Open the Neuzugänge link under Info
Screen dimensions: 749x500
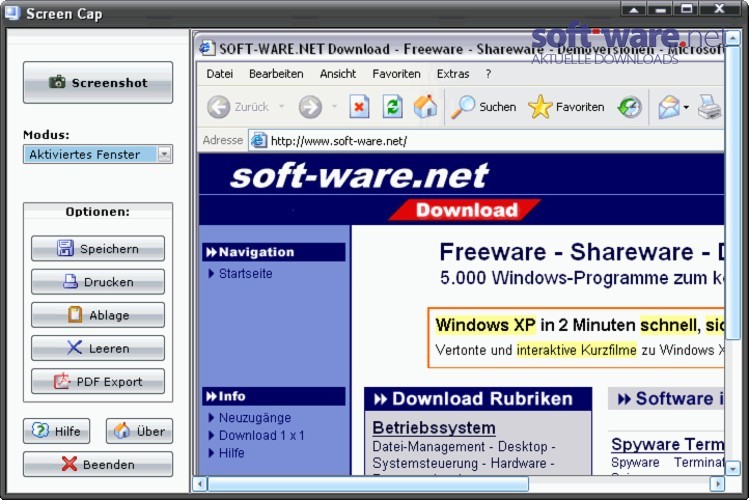(255, 418)
